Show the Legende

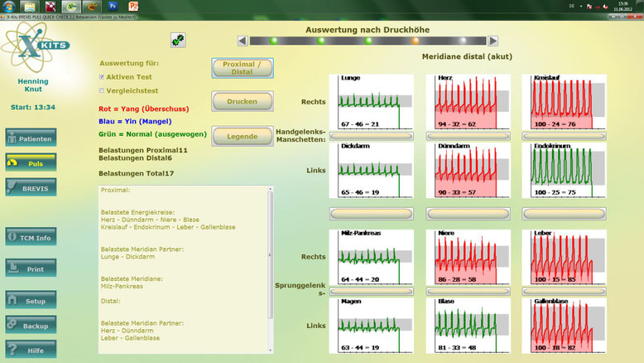point(243,136)
